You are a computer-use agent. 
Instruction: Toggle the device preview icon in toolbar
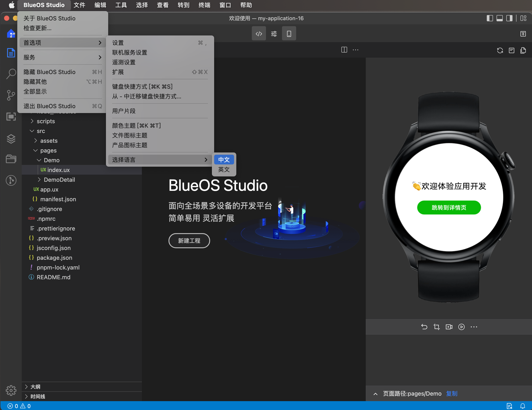click(289, 33)
